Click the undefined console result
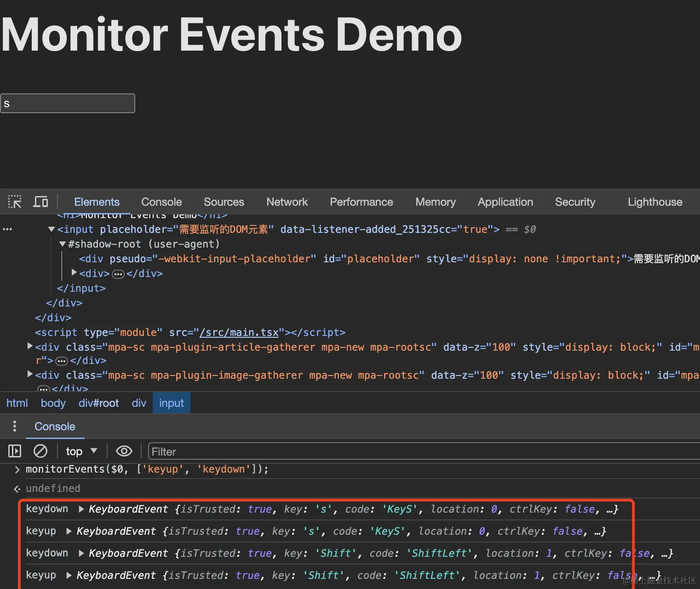 pyautogui.click(x=53, y=488)
